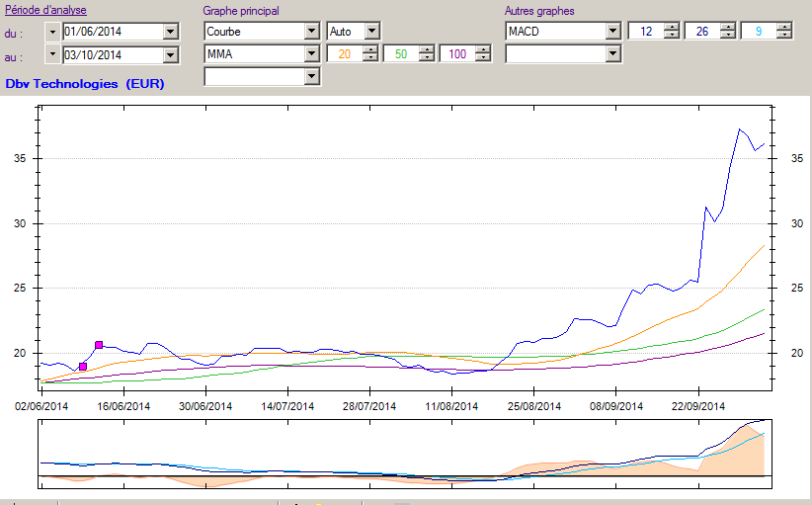This screenshot has width=812, height=505.
Task: Open the empty second Autres graphes dropdown
Action: 612,53
